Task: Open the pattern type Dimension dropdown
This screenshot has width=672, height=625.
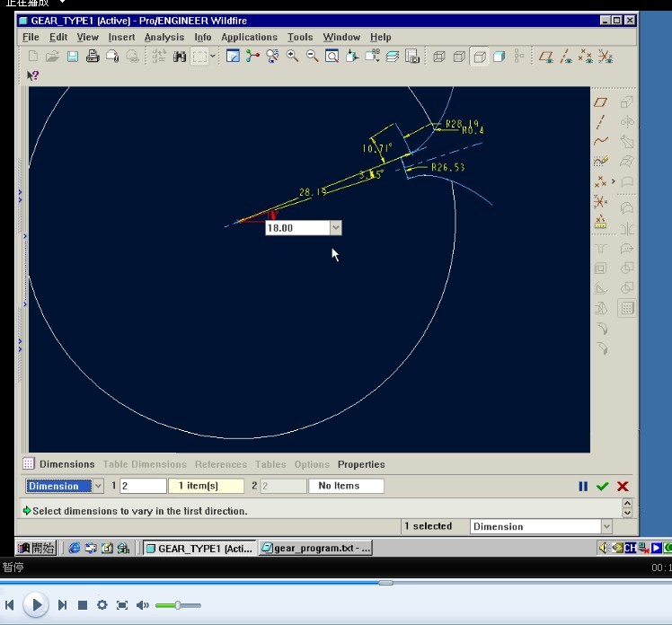Action: pyautogui.click(x=98, y=486)
